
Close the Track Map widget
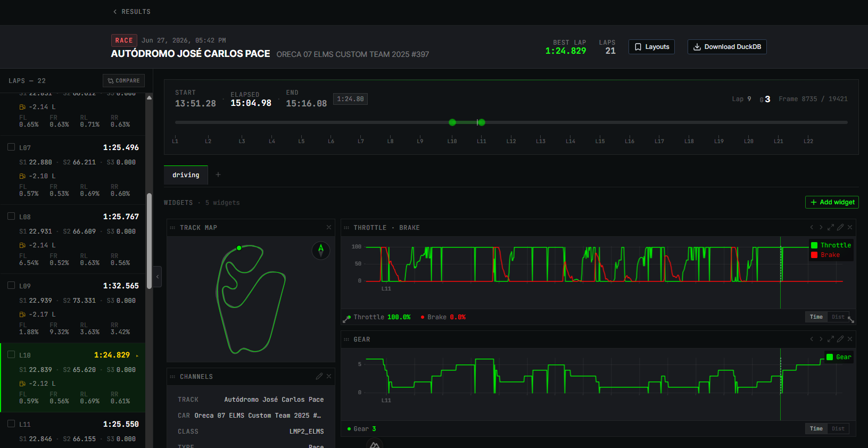329,227
